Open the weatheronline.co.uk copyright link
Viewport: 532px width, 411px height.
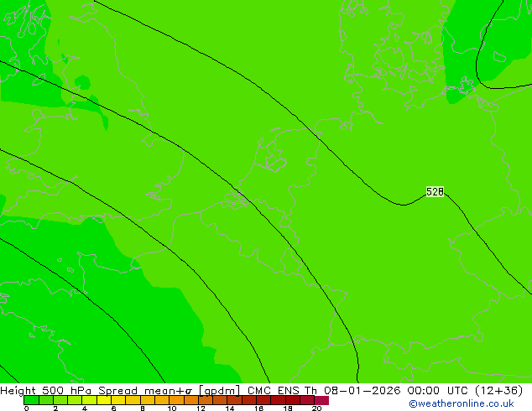tap(462, 403)
